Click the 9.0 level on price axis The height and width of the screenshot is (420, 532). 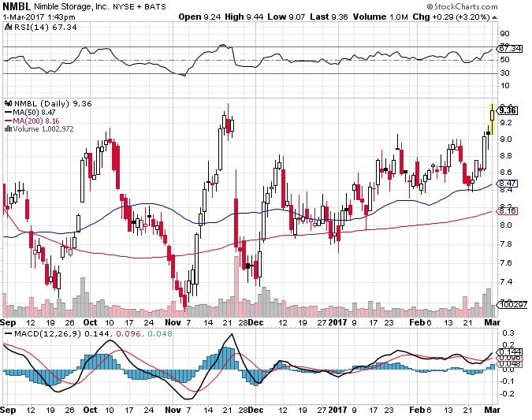pyautogui.click(x=505, y=139)
